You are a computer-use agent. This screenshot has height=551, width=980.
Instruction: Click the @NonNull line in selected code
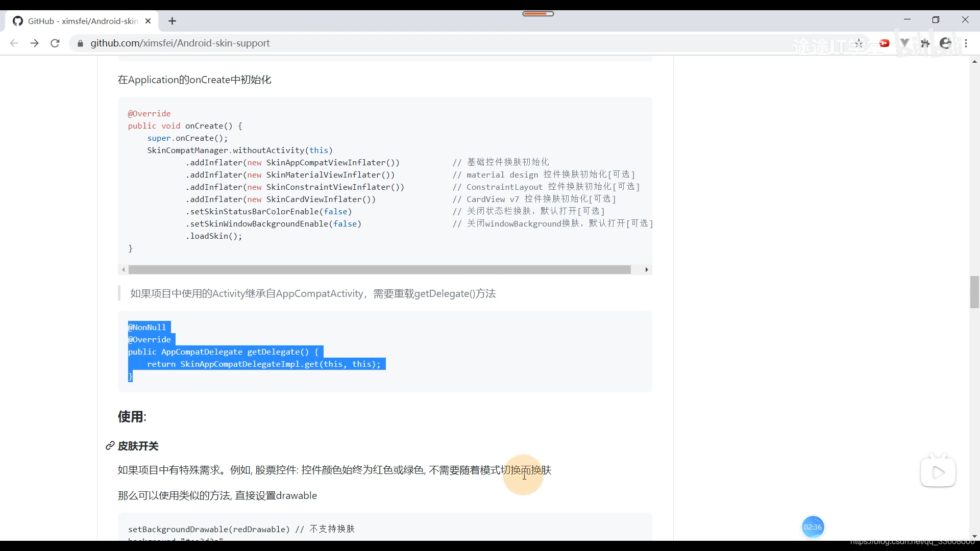click(x=147, y=327)
